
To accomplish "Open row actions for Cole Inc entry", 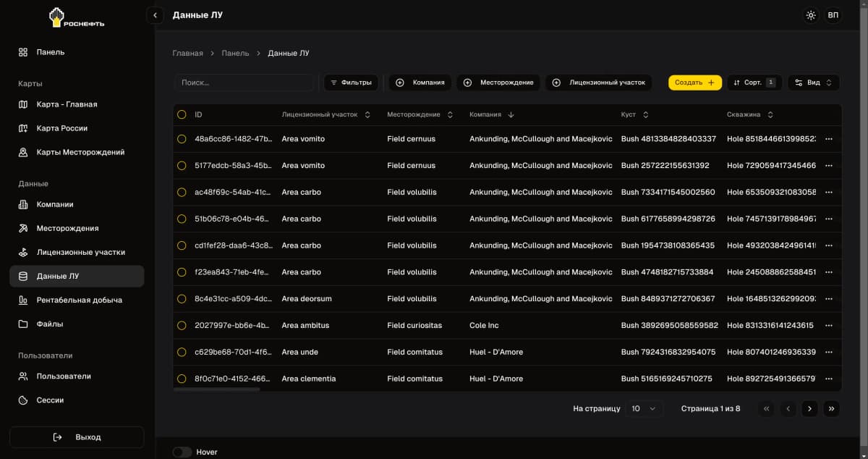I will (x=829, y=326).
